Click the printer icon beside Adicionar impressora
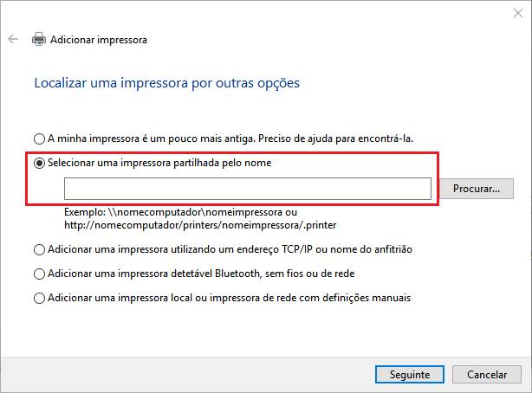 pyautogui.click(x=39, y=39)
